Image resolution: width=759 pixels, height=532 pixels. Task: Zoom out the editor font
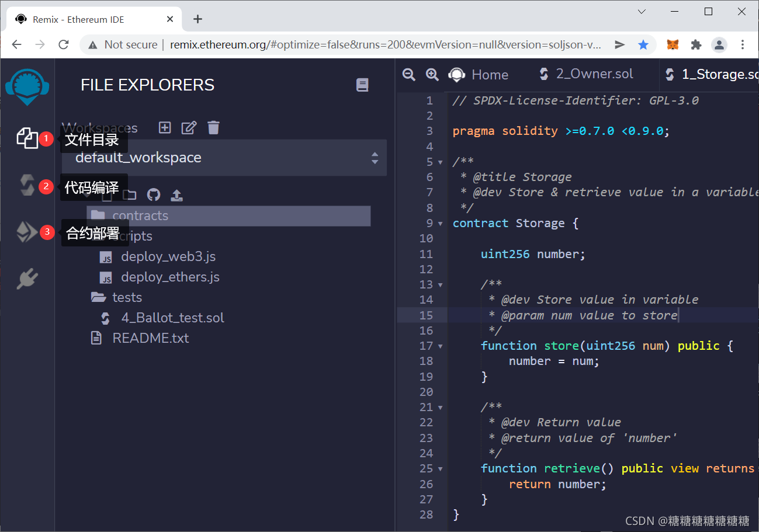pos(409,74)
